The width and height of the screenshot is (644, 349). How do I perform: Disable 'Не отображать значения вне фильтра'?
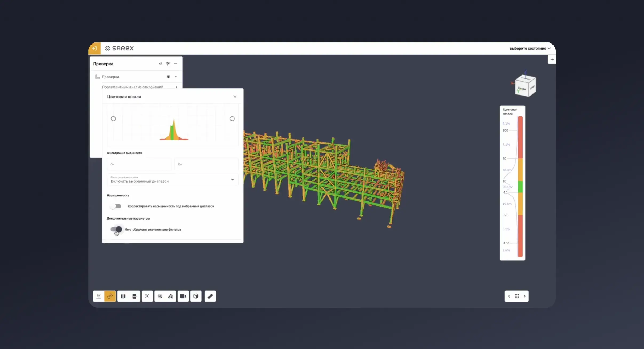[x=116, y=229]
